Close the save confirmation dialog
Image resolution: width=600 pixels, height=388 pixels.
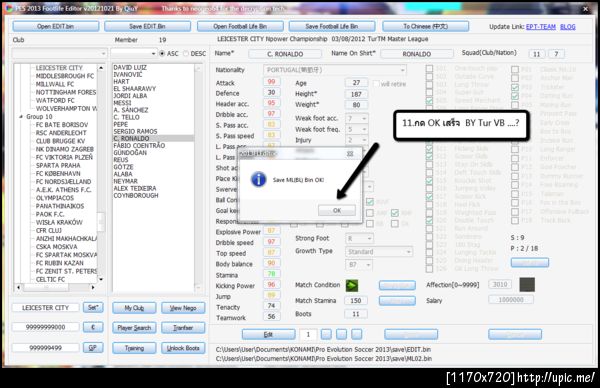(350, 153)
